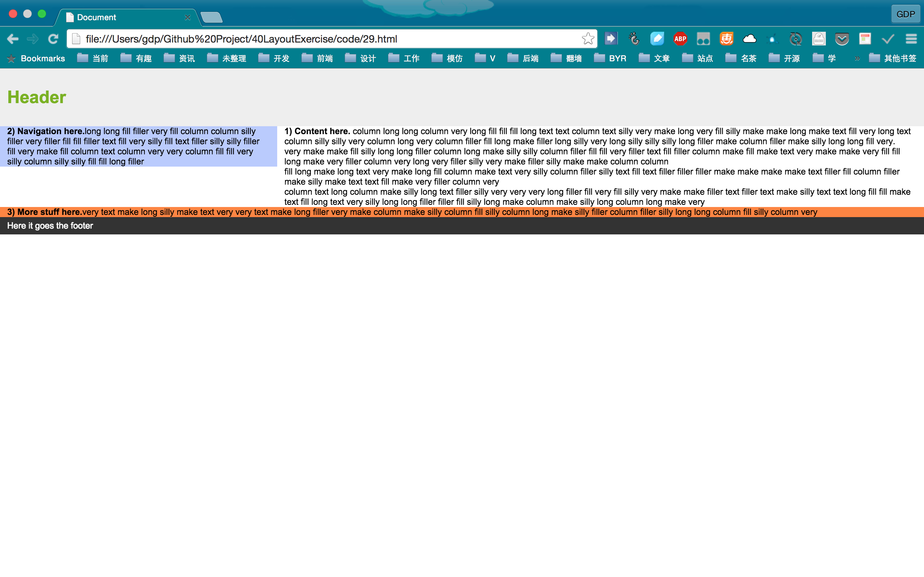The image size is (924, 577).
Task: Open the 前端 bookmarks folder
Action: pos(318,58)
